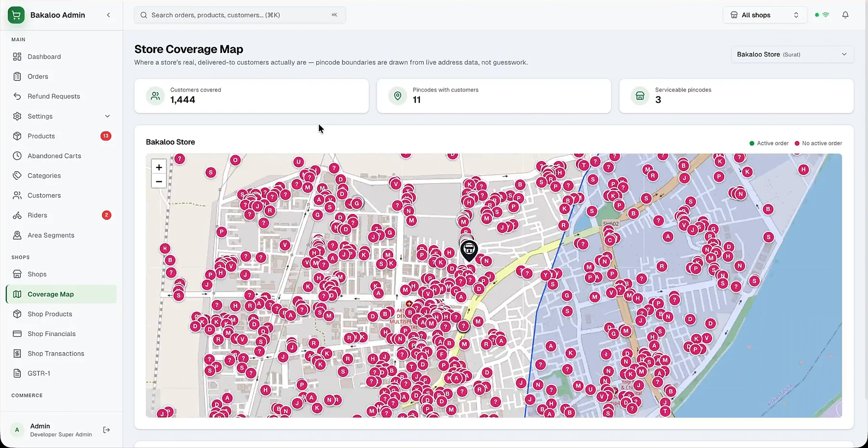
Task: Click the Products badge showing 13
Action: tap(106, 136)
